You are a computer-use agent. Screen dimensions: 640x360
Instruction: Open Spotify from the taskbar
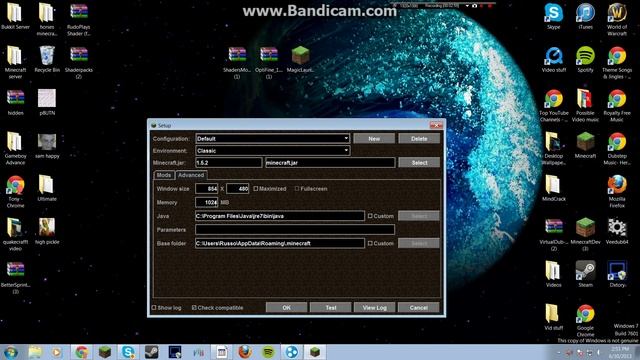(x=268, y=352)
